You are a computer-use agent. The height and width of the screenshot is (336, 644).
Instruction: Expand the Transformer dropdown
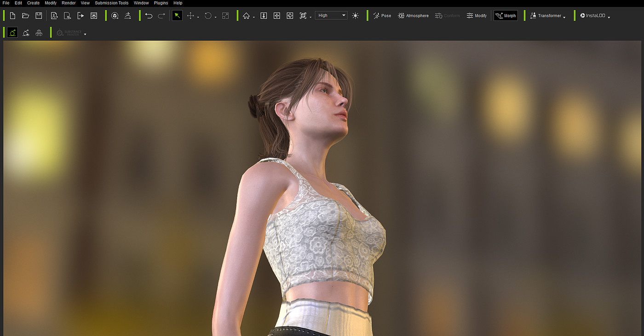click(x=547, y=16)
